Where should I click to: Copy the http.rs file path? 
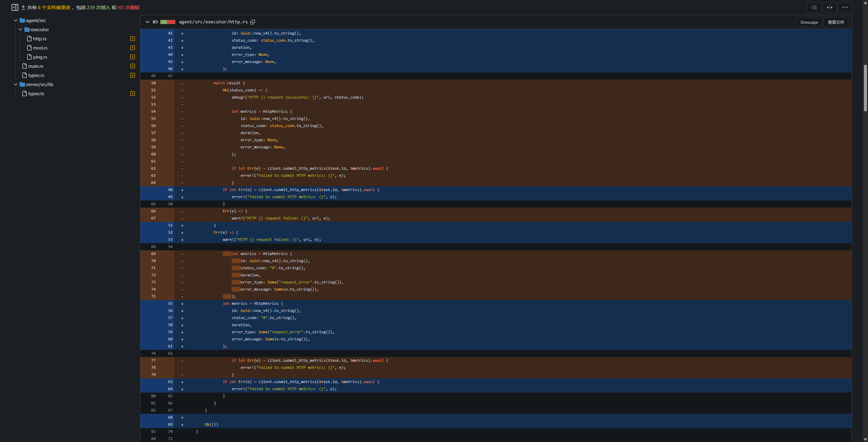(253, 22)
